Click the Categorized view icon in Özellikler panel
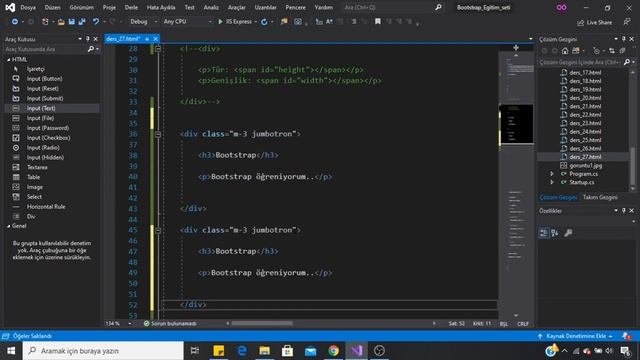The height and width of the screenshot is (360, 640). (x=544, y=233)
